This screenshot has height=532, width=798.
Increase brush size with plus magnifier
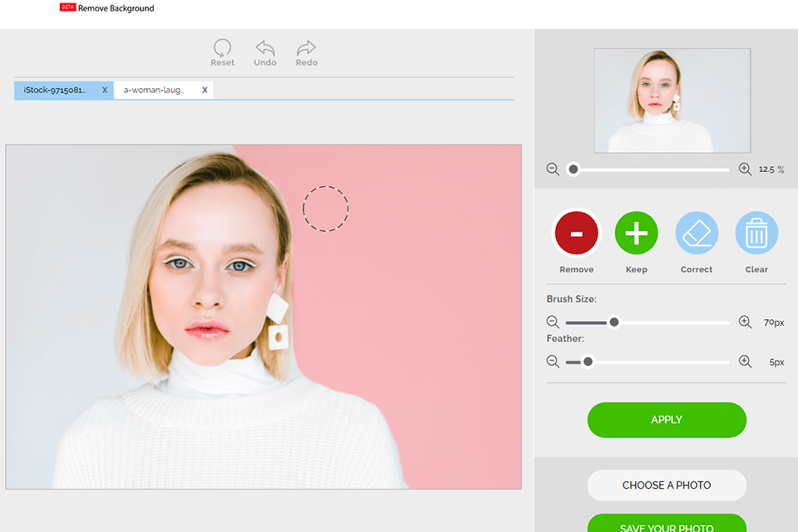coord(745,323)
